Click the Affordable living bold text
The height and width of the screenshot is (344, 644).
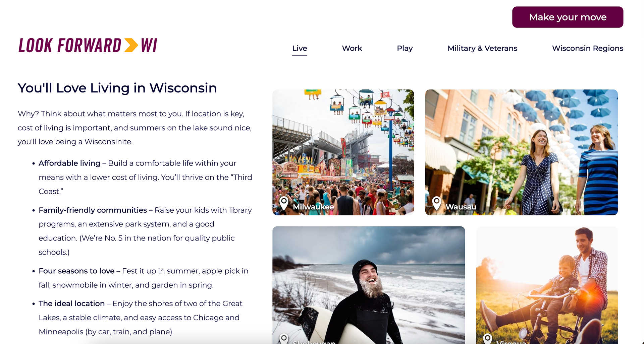point(69,163)
